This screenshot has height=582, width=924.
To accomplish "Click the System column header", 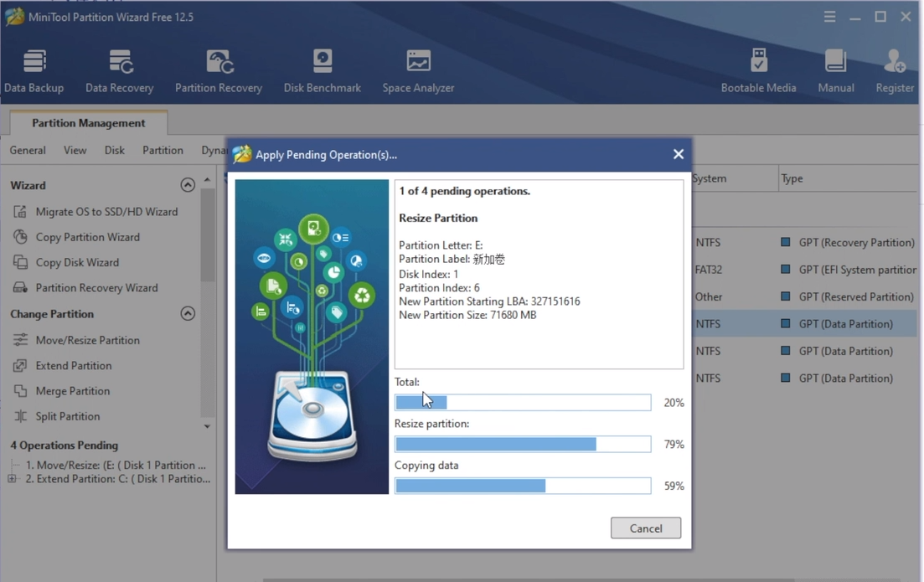I will [x=735, y=178].
